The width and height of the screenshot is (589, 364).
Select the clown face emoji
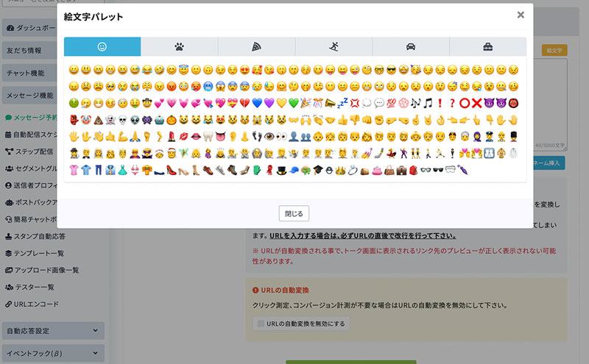pos(86,120)
